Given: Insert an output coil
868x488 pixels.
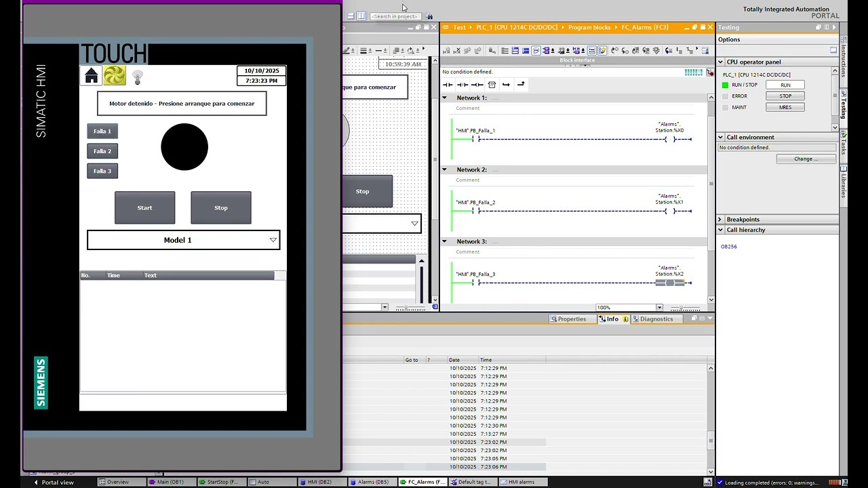Looking at the screenshot, I should (x=477, y=85).
